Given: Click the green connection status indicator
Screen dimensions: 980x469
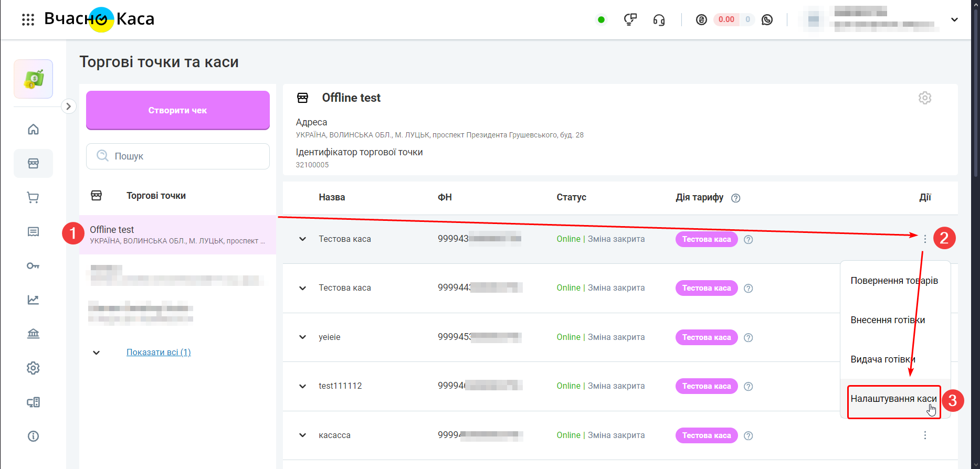Looking at the screenshot, I should click(601, 20).
